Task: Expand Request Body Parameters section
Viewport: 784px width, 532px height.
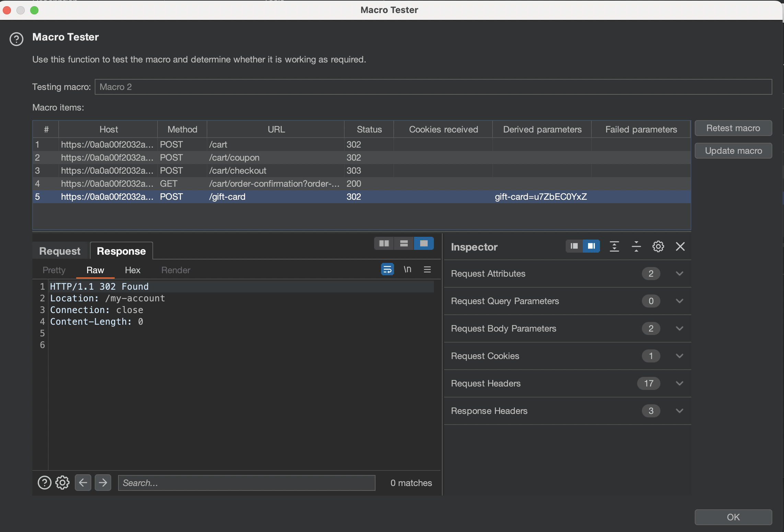Action: click(679, 328)
